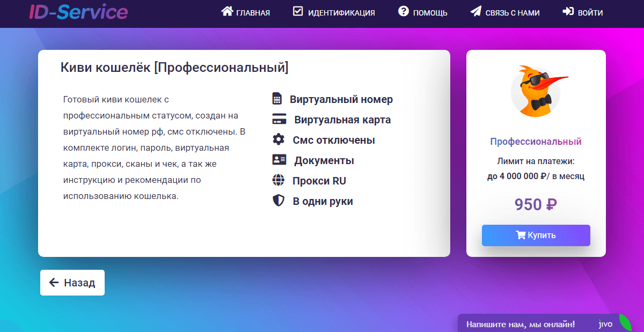Screen dimensions: 644x332
Task: Go back with the Назад button
Action: (72, 283)
